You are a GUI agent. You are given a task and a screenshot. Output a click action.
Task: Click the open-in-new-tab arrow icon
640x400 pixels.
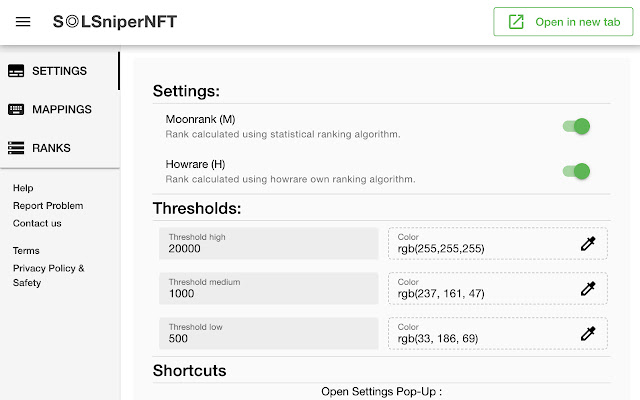(x=517, y=22)
